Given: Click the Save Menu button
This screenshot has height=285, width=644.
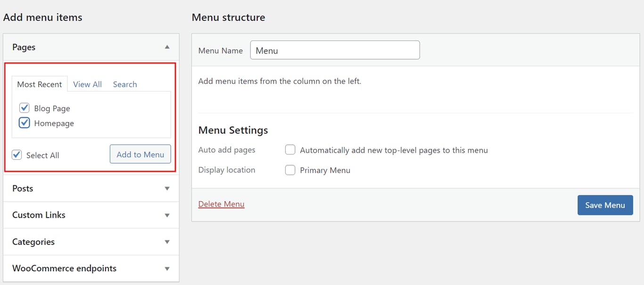Looking at the screenshot, I should (x=605, y=205).
